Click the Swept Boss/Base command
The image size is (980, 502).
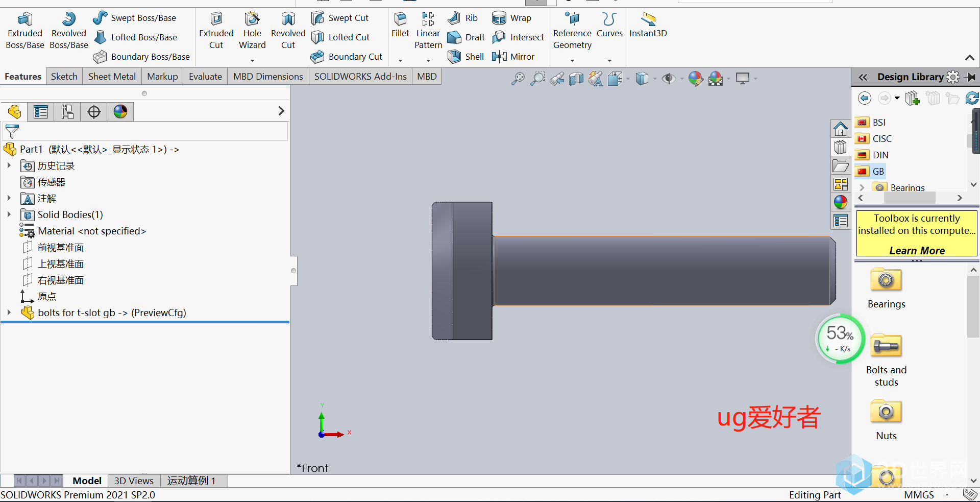click(x=134, y=18)
